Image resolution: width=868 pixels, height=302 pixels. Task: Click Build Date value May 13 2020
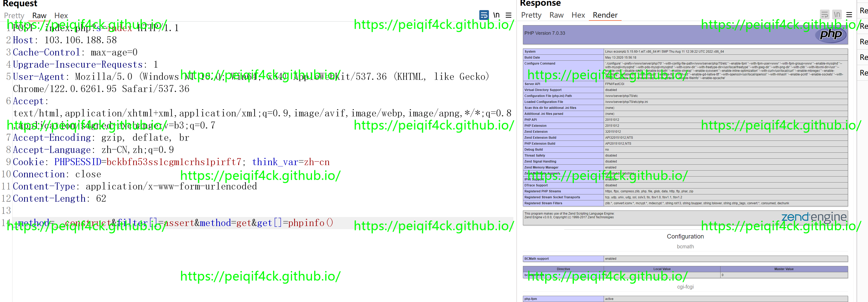pyautogui.click(x=620, y=58)
